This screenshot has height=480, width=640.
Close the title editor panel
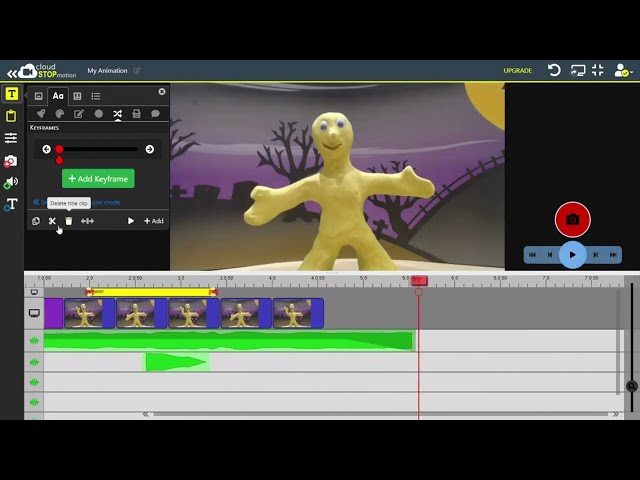click(x=162, y=91)
